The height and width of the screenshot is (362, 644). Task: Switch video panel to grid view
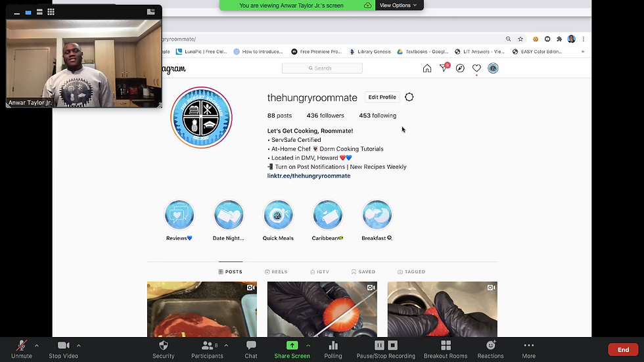51,12
